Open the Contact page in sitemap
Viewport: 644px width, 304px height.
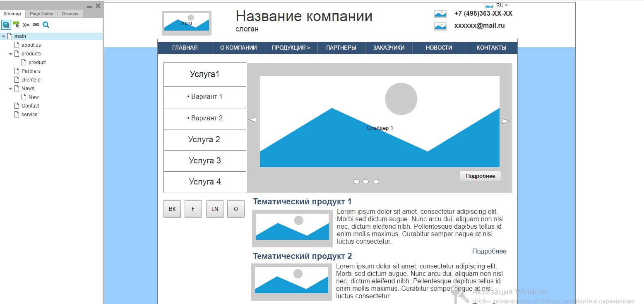click(30, 106)
